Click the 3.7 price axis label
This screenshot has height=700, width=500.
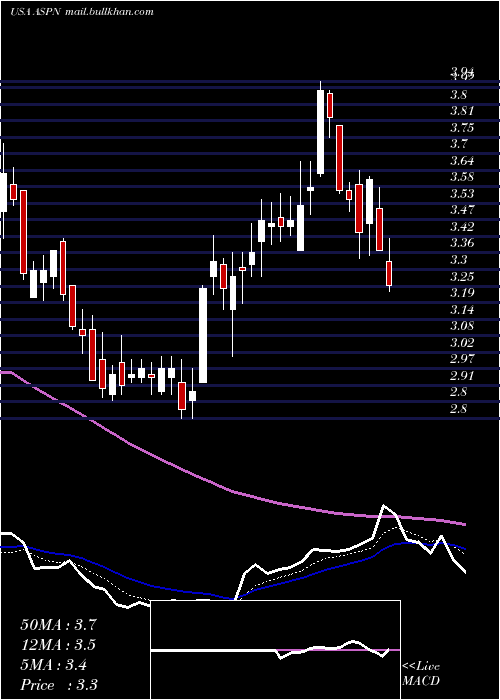coord(459,144)
